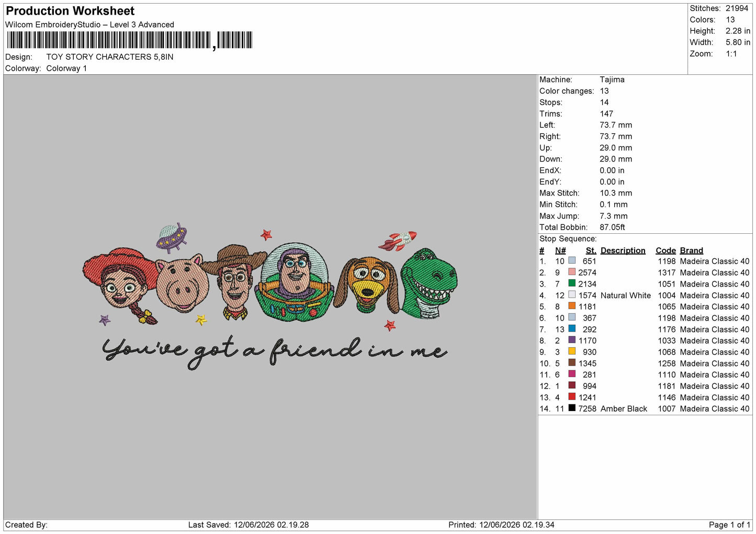The height and width of the screenshot is (534, 756).
Task: Click design name "TOY STORY CHARACTERS 5,8IN"
Action: (110, 57)
